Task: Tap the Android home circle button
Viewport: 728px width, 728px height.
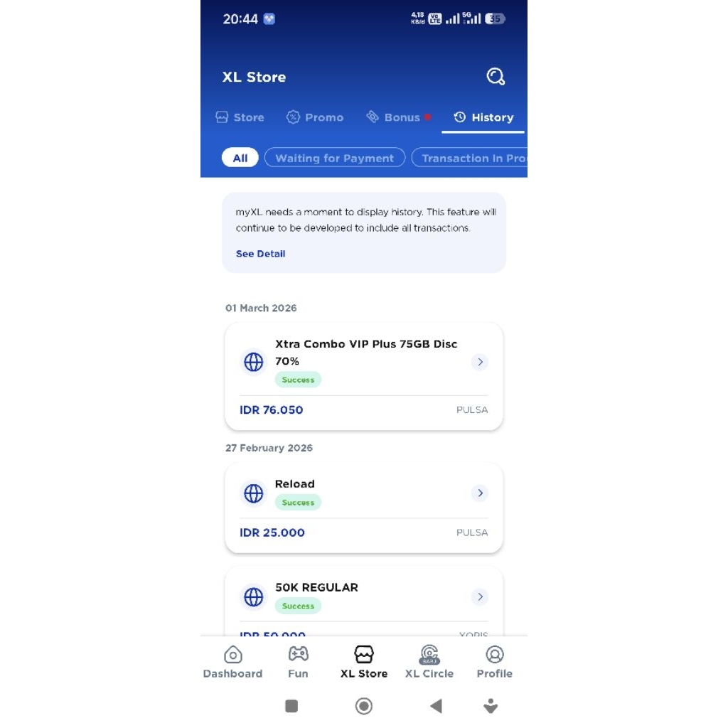Action: tap(363, 706)
